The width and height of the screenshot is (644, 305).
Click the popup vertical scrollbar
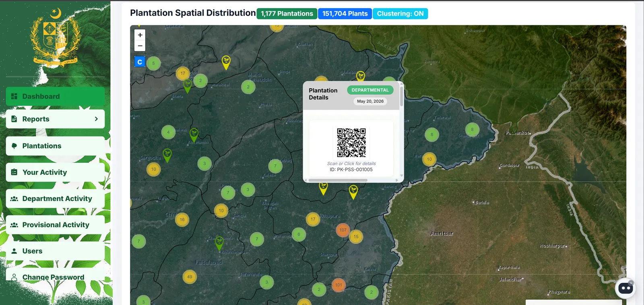tap(401, 97)
